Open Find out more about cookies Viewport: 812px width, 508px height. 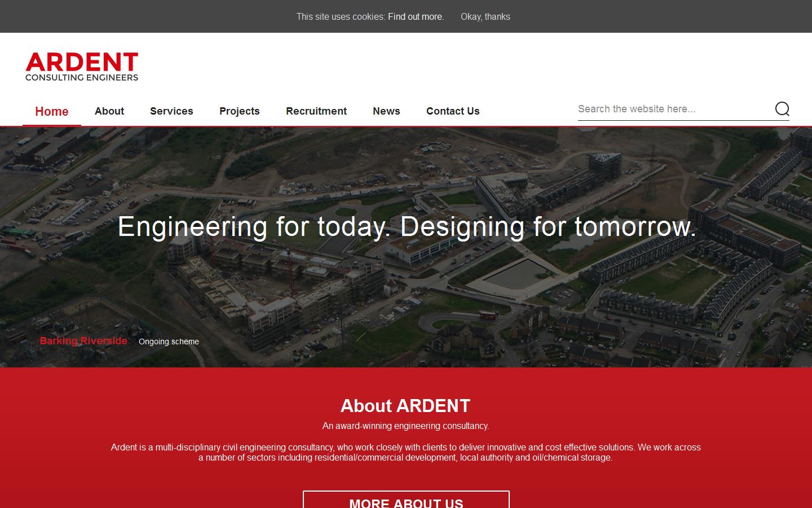415,16
